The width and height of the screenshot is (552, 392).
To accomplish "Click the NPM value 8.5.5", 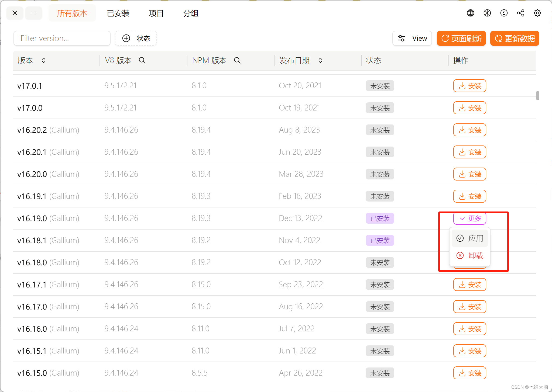I will [200, 373].
